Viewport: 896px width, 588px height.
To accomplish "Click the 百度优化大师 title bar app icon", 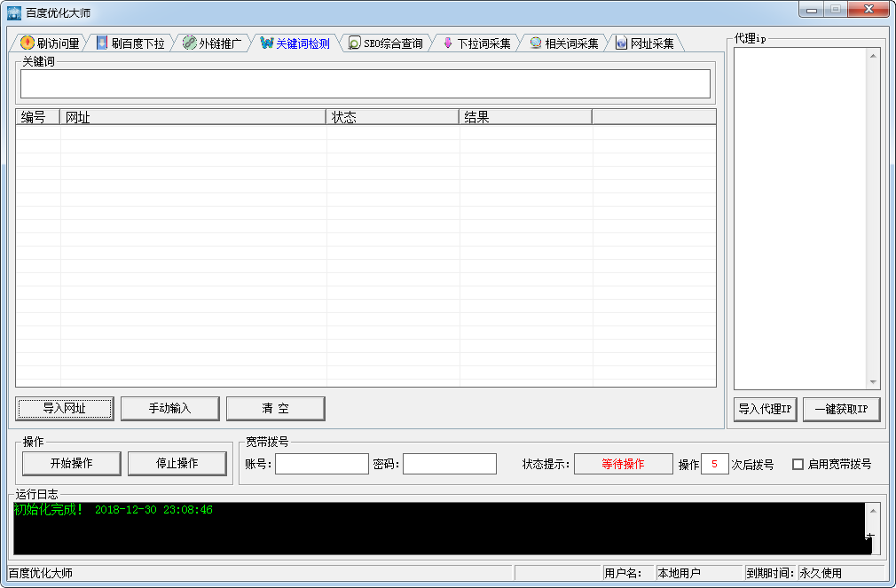I will (x=13, y=12).
